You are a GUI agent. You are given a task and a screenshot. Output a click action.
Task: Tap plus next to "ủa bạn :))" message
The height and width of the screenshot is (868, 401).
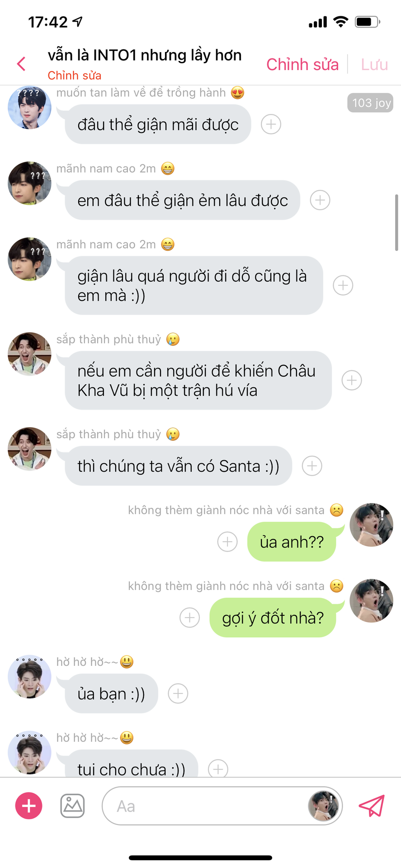(x=178, y=693)
